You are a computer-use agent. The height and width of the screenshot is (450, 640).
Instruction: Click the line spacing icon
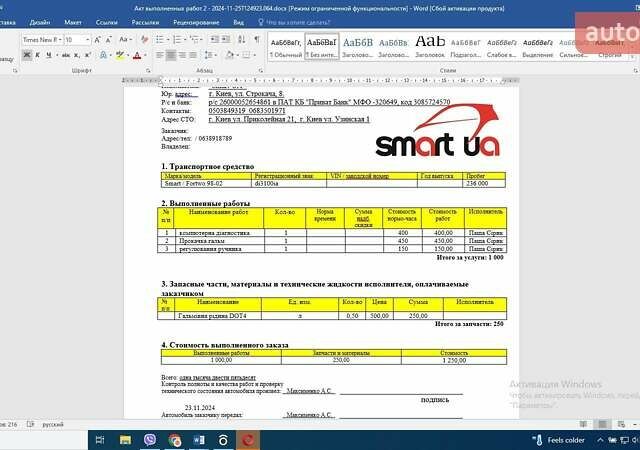pos(209,55)
